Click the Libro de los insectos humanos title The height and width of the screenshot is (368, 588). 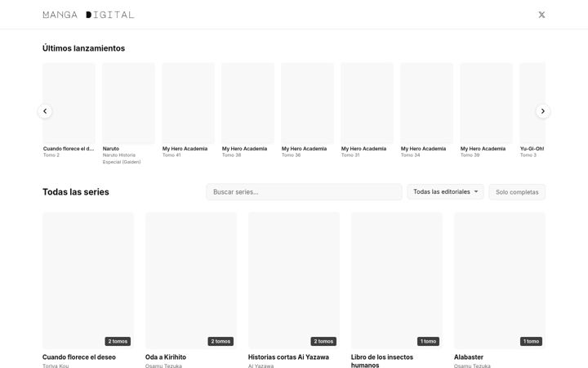[382, 361]
